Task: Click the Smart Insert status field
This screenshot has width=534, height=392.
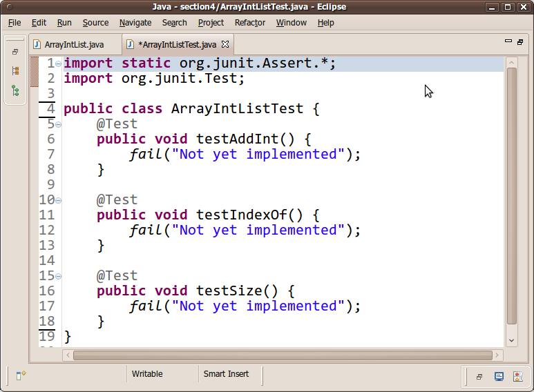Action: (226, 374)
